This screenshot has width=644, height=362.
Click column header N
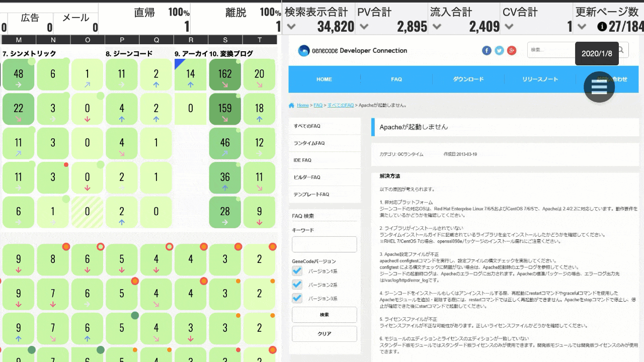tap(53, 40)
